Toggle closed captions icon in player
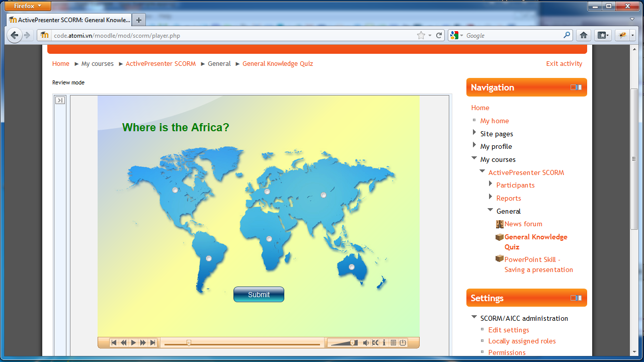The image size is (644, 362). tap(375, 343)
